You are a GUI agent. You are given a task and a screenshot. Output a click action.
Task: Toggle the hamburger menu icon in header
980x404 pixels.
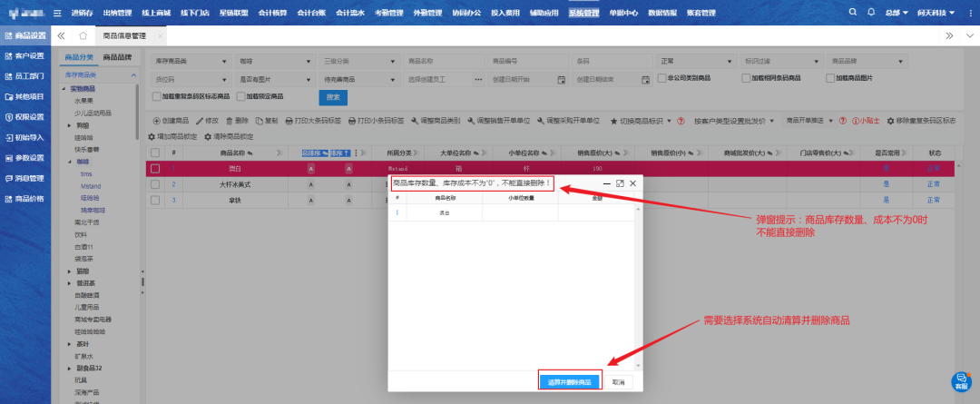pyautogui.click(x=58, y=13)
